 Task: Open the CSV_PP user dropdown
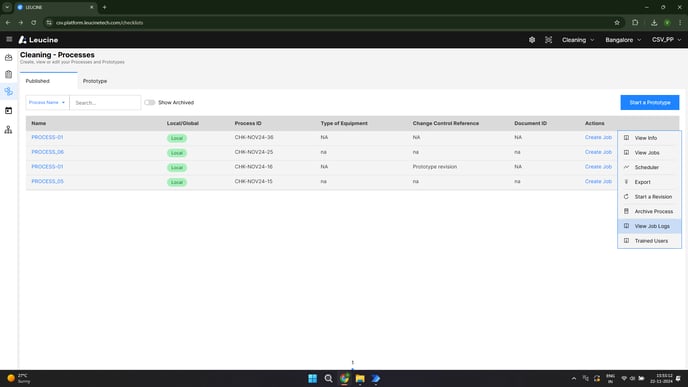click(666, 40)
